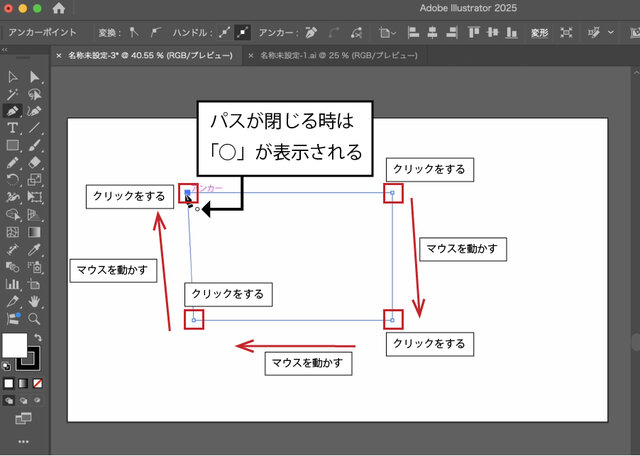The width and height of the screenshot is (640, 456).
Task: Enable Draw Behind mode
Action: (x=23, y=400)
